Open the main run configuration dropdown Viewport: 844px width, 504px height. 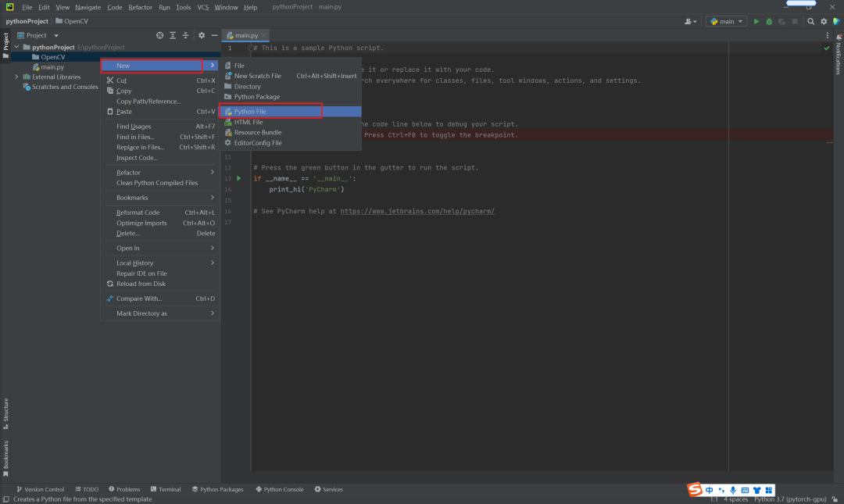[726, 22]
